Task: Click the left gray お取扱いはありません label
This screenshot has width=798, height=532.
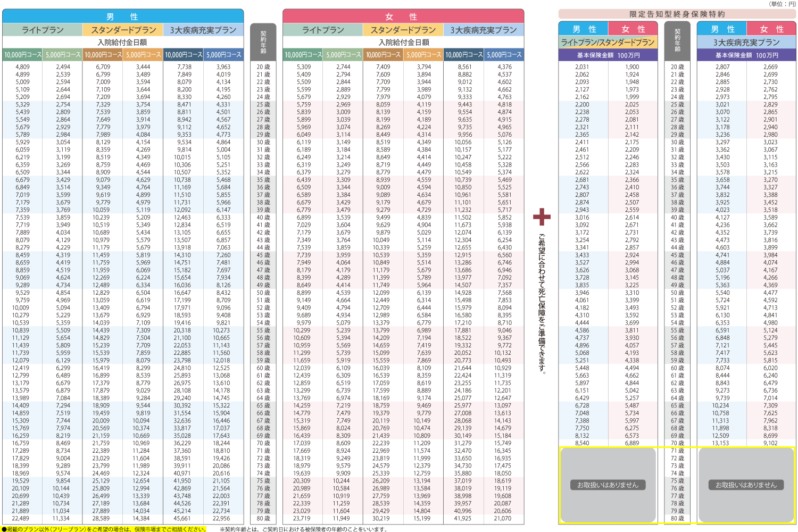Action: [608, 485]
